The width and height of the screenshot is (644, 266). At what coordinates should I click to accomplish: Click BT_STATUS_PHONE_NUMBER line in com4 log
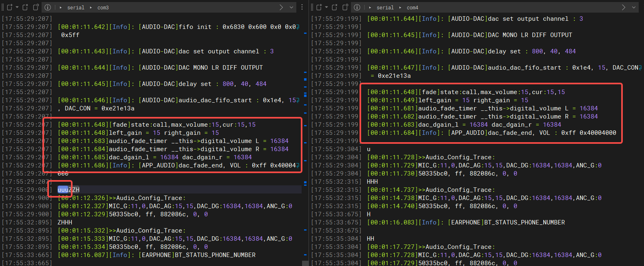click(x=466, y=222)
